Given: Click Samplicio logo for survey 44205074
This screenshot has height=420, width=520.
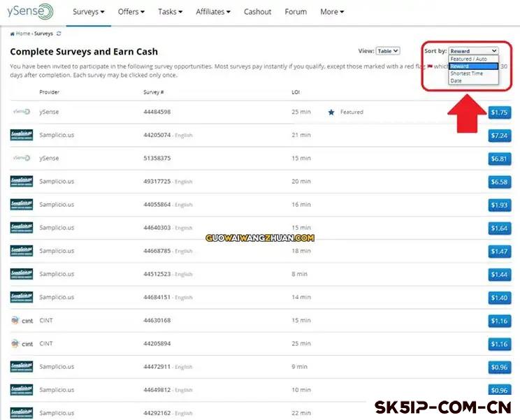Looking at the screenshot, I should click(x=22, y=135).
